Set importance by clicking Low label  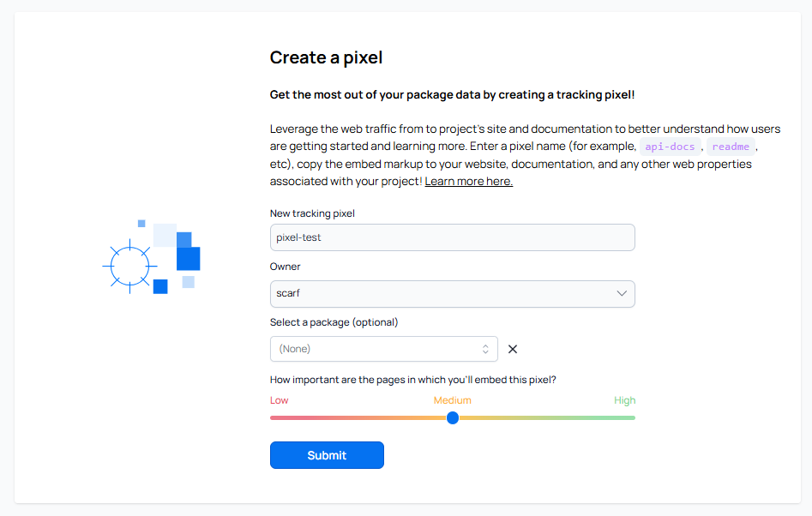279,400
